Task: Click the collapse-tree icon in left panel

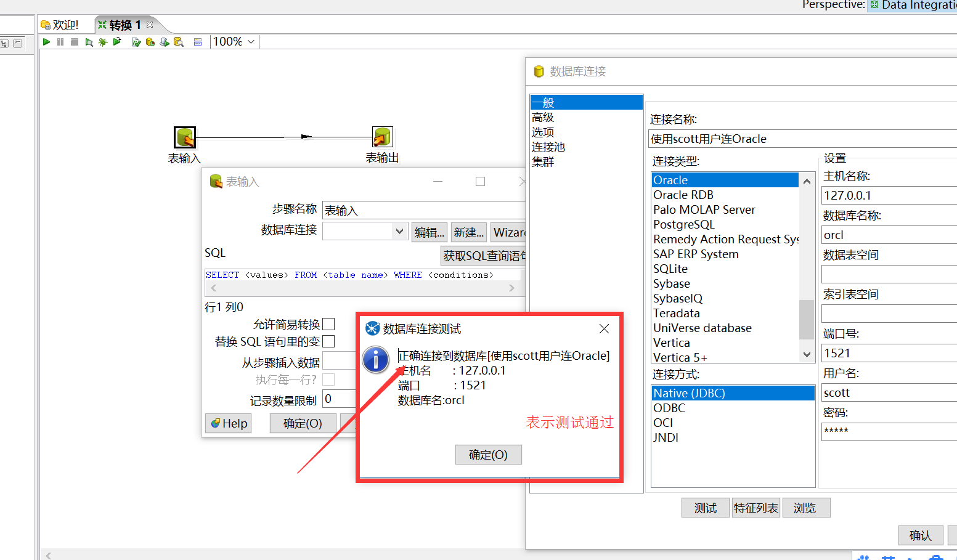Action: [x=17, y=44]
